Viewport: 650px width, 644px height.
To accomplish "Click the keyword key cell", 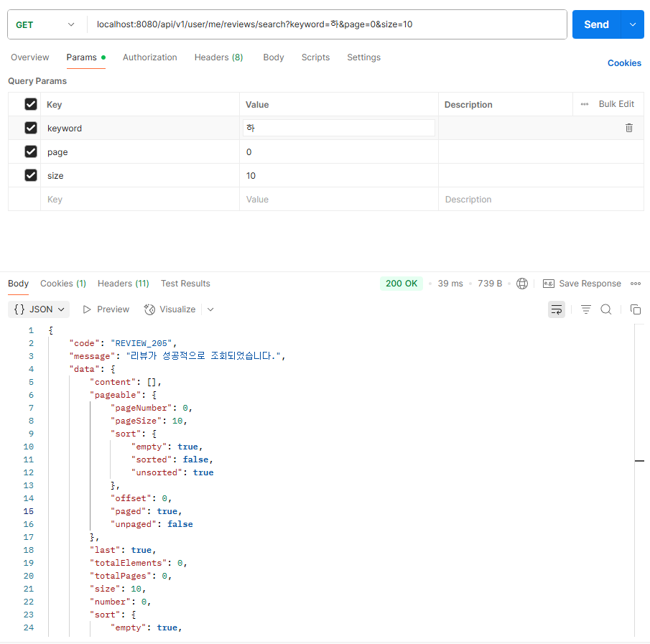I will coord(140,128).
